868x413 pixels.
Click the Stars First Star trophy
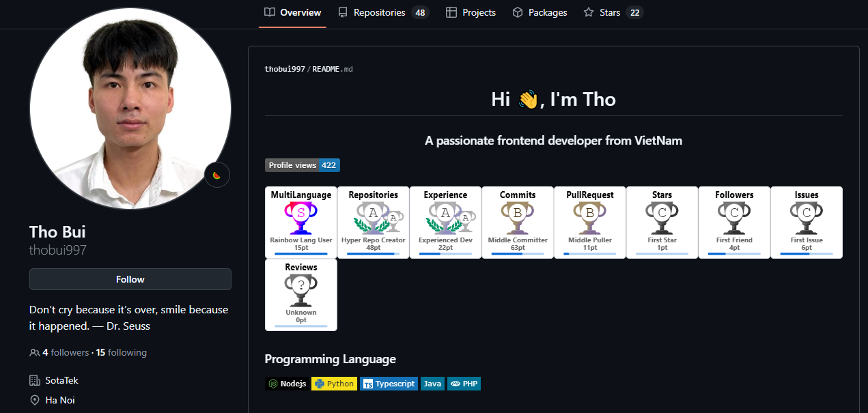point(662,217)
